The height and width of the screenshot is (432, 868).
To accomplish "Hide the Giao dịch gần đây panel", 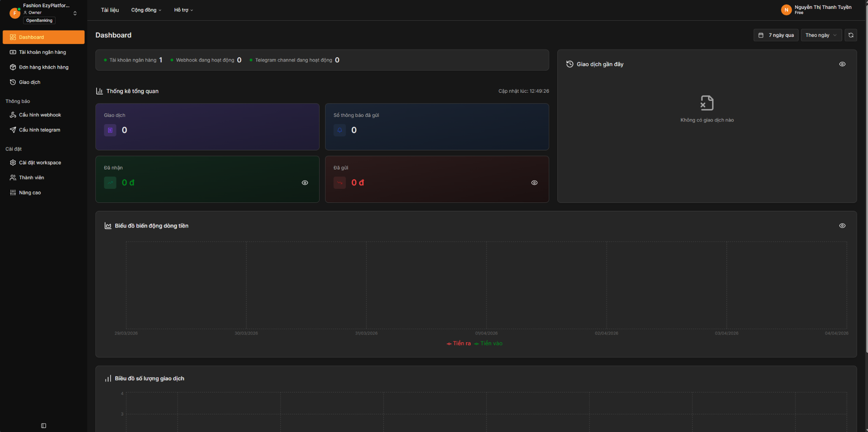I will tap(842, 64).
